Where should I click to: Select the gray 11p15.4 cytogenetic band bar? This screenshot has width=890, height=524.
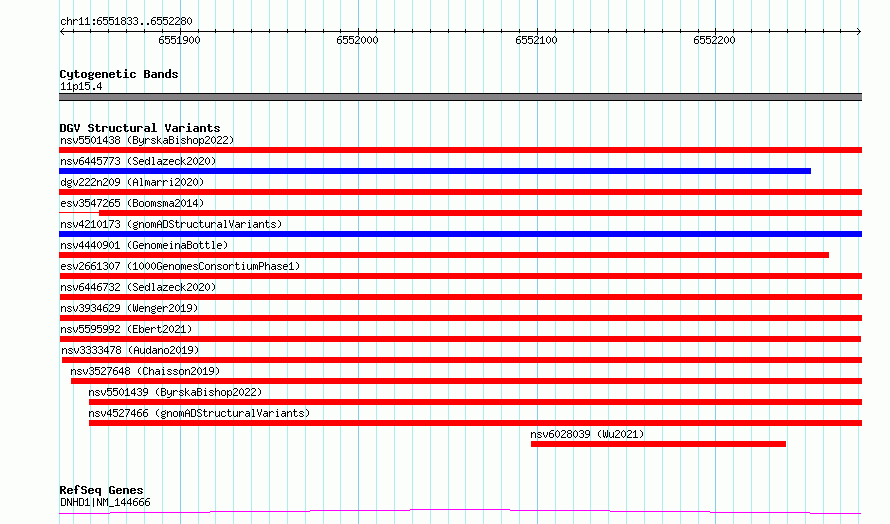click(x=460, y=97)
